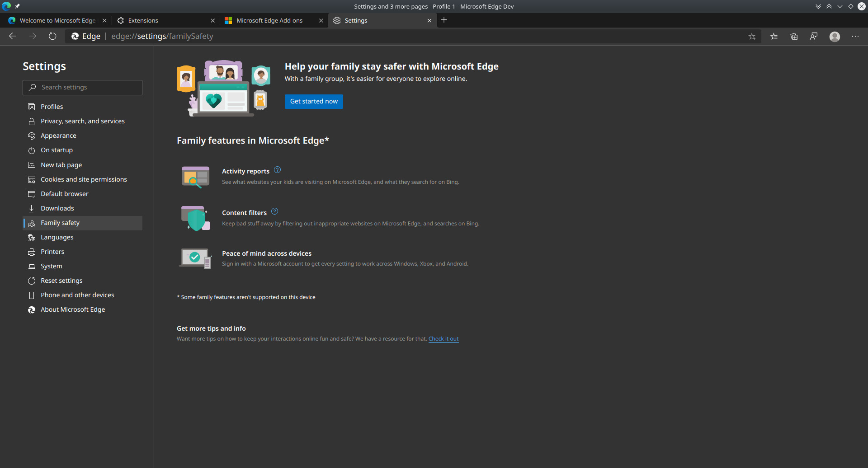
Task: Click the Search settings field
Action: click(x=82, y=87)
